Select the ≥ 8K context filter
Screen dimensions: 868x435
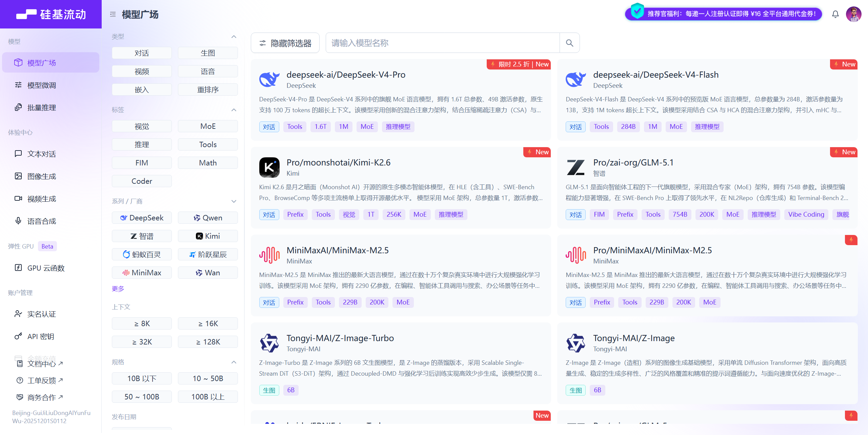point(142,323)
